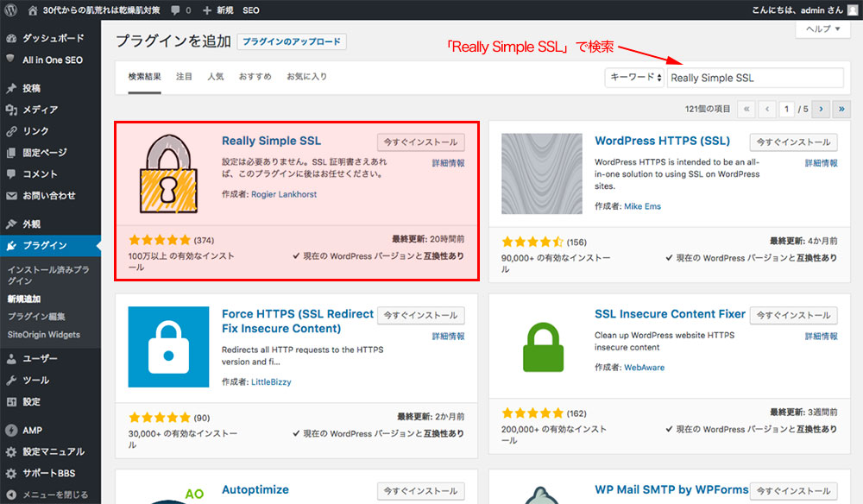Click the 設定 sliders icon
Image resolution: width=863 pixels, height=504 pixels.
click(x=11, y=401)
